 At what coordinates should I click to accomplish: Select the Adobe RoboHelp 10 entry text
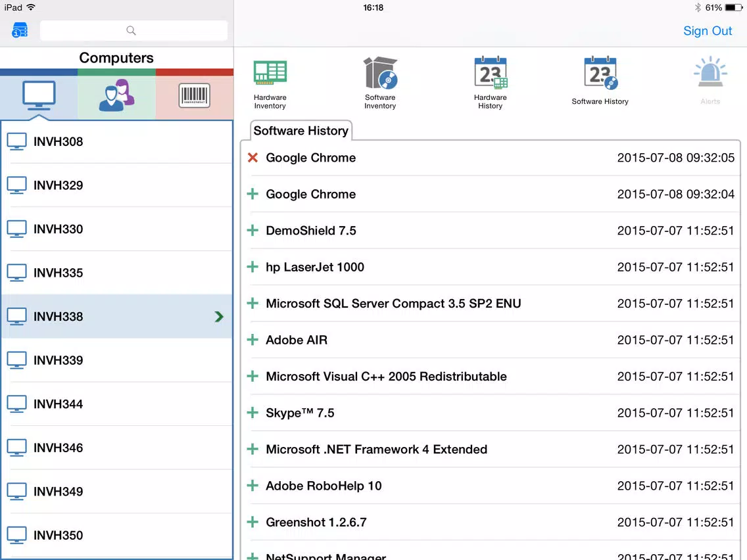[324, 486]
